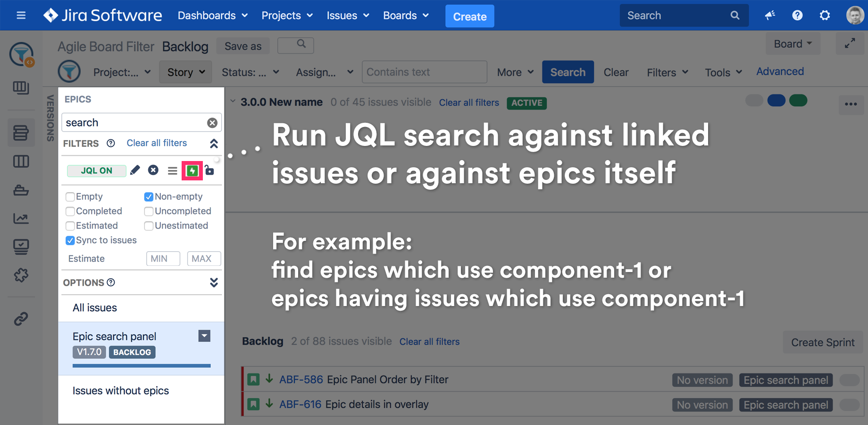This screenshot has width=868, height=425.
Task: Open the sidebar link chain icon
Action: coord(21,319)
